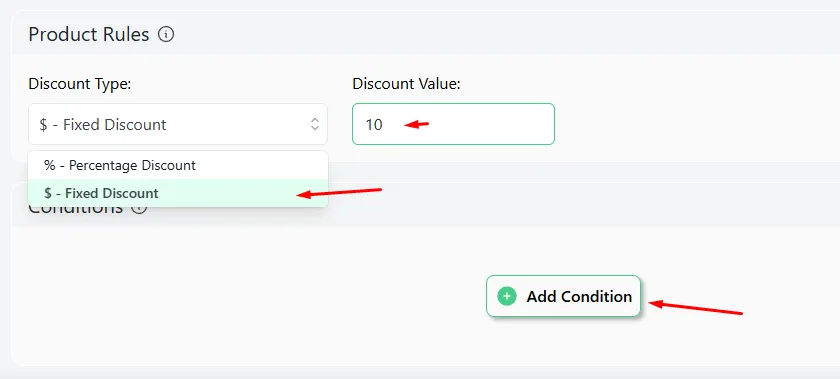
Task: Click the green plus icon in Add Condition
Action: coord(507,296)
